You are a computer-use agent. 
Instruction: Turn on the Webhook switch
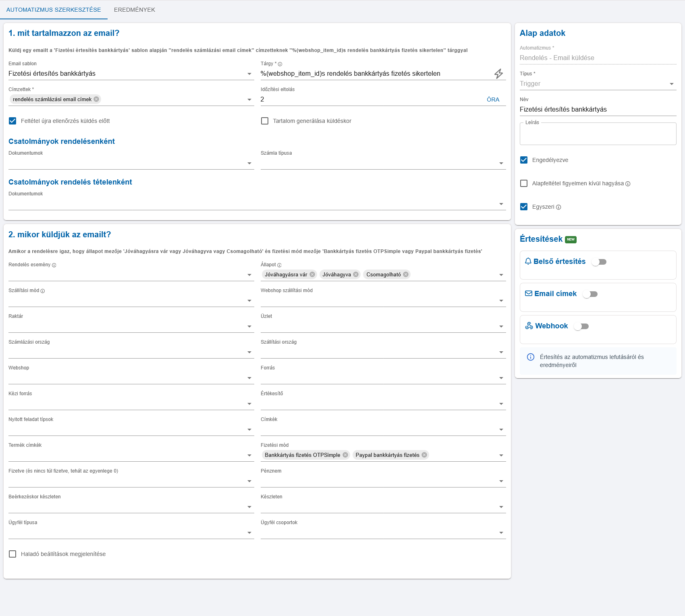581,326
